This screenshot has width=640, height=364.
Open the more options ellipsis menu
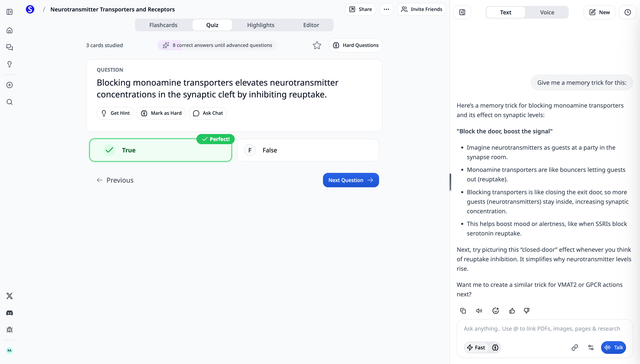point(386,9)
